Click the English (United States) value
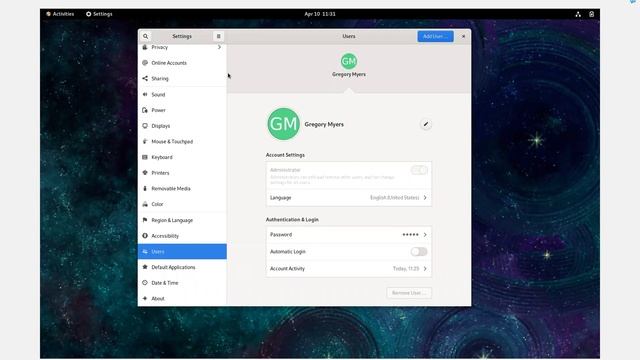Image resolution: width=640 pixels, height=360 pixels. (x=394, y=198)
